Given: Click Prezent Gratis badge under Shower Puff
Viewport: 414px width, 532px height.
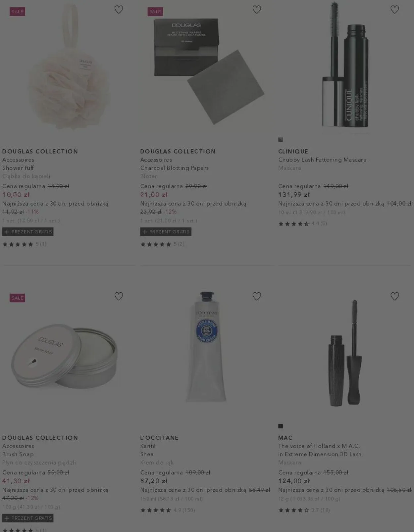Looking at the screenshot, I should (x=28, y=232).
